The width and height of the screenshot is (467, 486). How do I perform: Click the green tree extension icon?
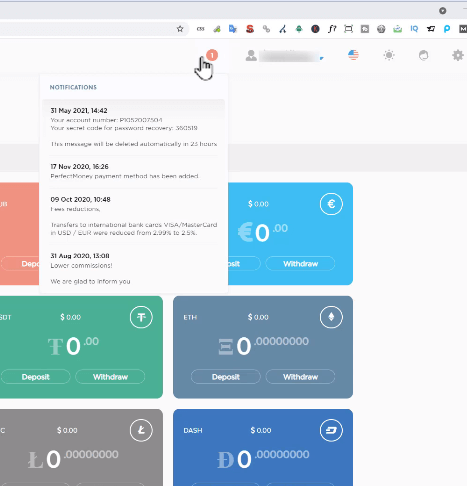[299, 29]
